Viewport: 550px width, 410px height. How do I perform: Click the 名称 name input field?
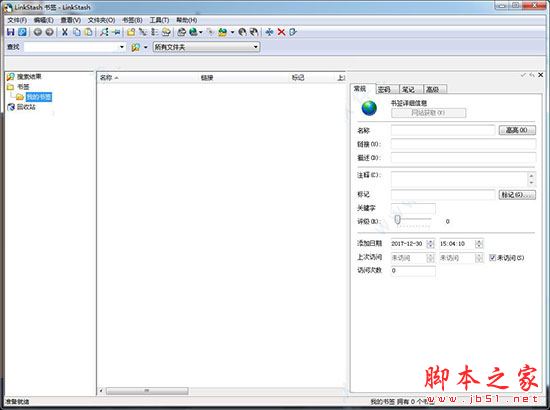point(443,130)
